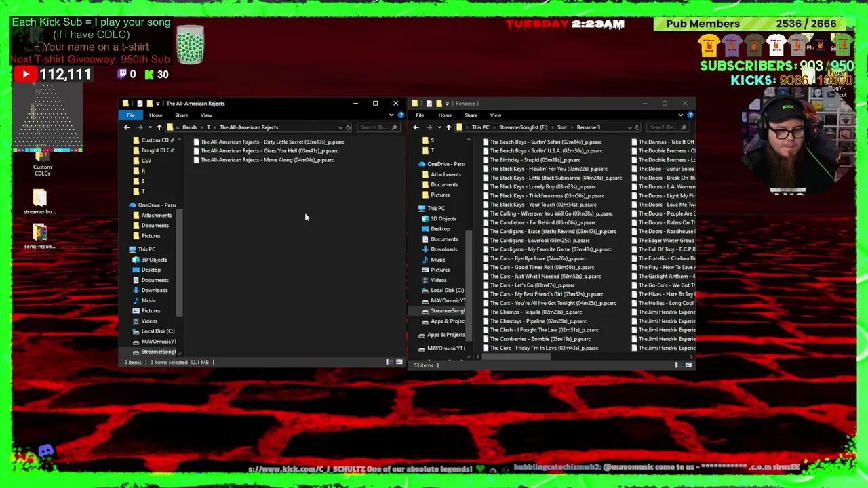
Task: Click search box in All-American Rejects window
Action: (378, 127)
